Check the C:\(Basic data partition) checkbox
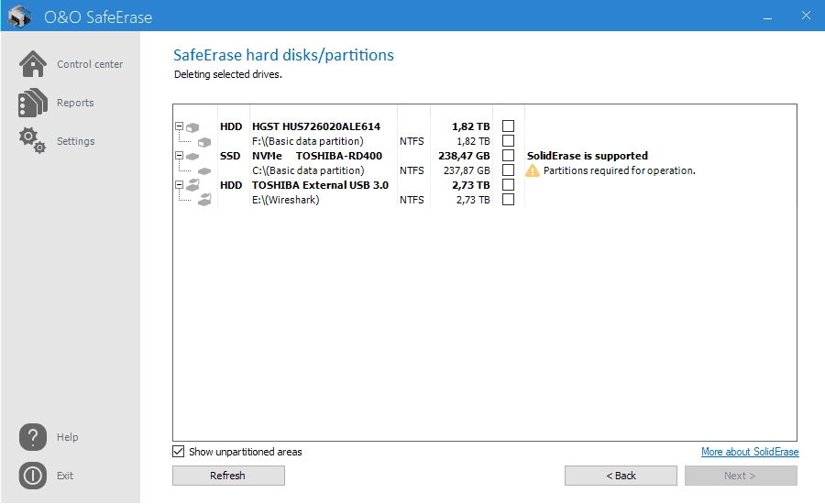This screenshot has width=825, height=504. point(508,170)
